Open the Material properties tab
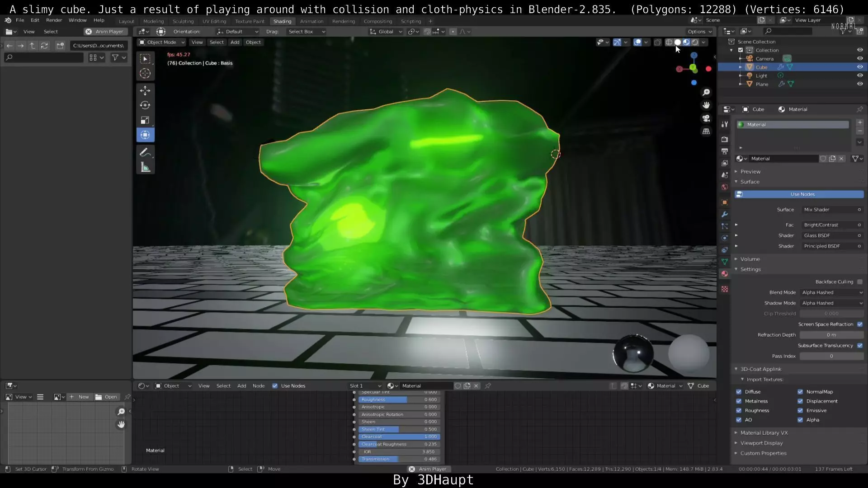Image resolution: width=868 pixels, height=488 pixels. 725,274
